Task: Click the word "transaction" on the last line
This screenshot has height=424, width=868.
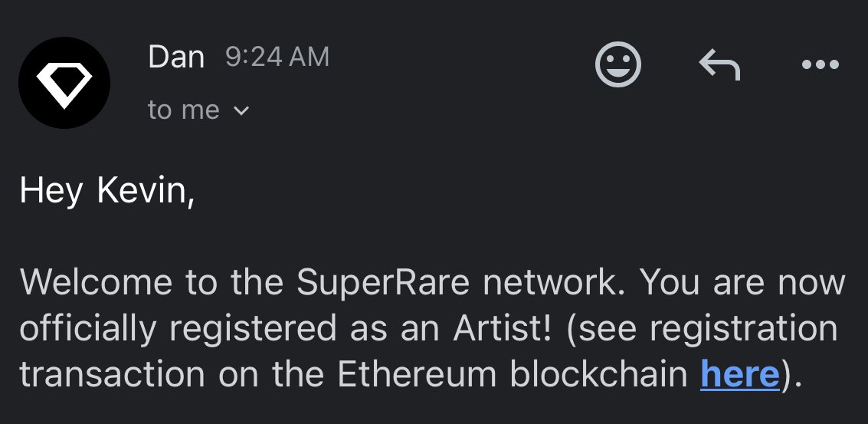Action: (113, 374)
